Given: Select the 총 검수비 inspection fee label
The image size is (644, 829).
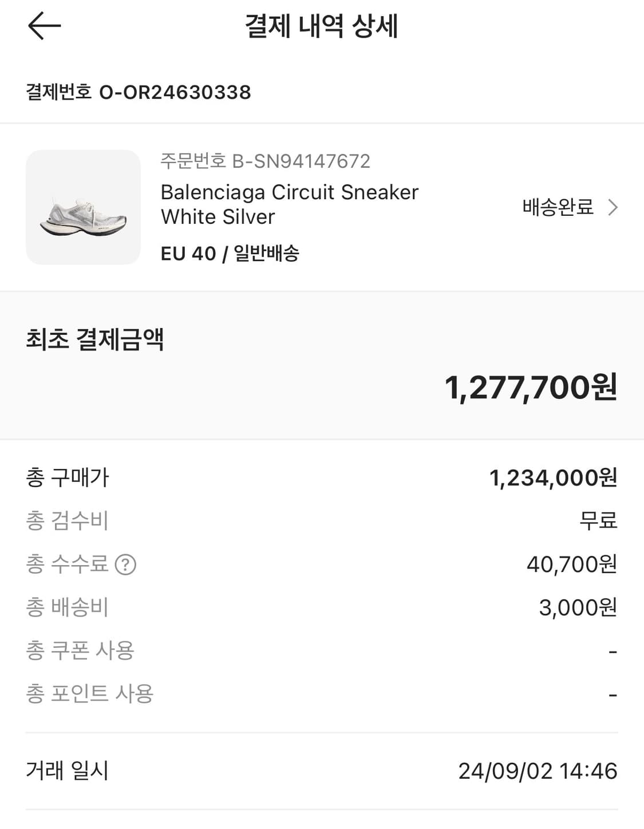Looking at the screenshot, I should coord(67,520).
